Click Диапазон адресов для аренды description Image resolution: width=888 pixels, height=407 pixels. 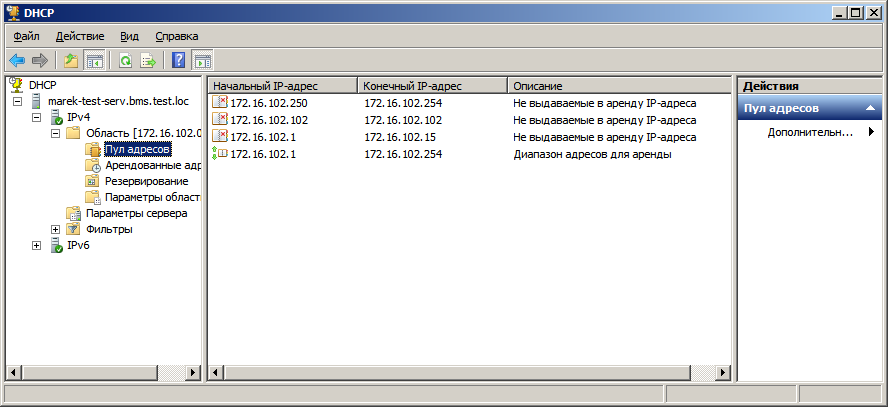(x=592, y=154)
